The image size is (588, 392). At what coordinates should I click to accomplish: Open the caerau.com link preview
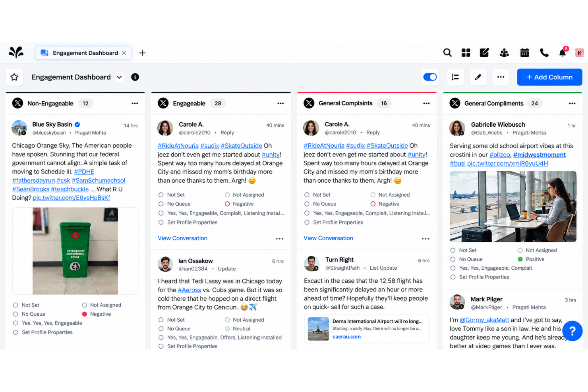point(346,337)
